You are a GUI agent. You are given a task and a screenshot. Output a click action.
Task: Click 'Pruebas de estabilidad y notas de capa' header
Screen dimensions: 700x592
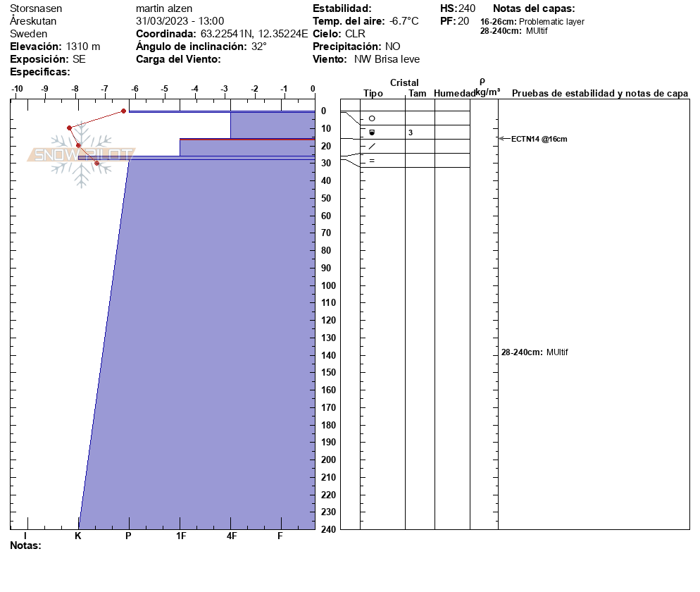[600, 93]
